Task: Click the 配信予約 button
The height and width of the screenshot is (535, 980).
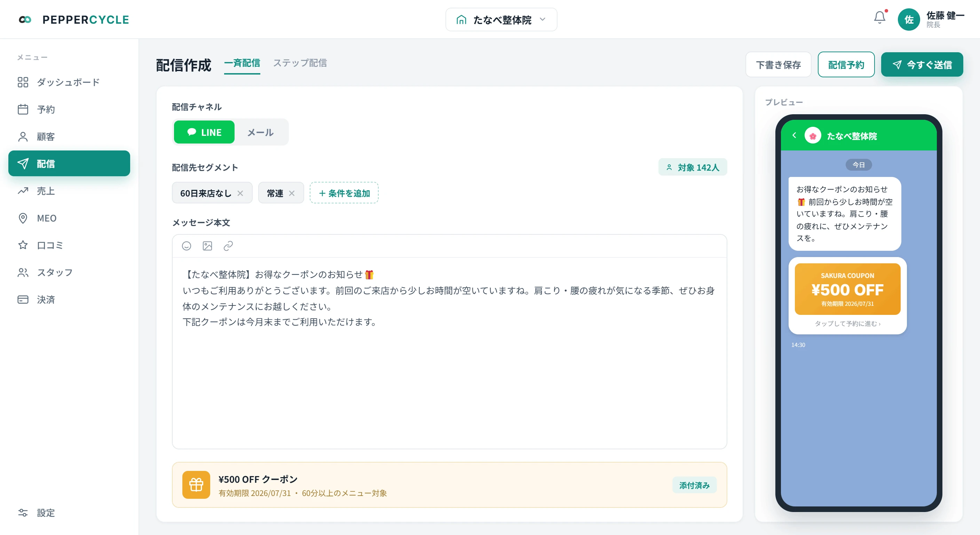Action: [x=846, y=65]
